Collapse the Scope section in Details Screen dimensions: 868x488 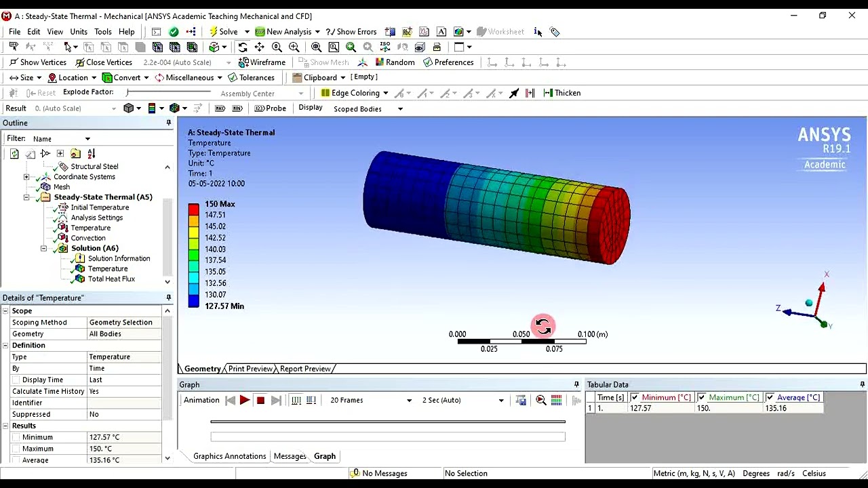(x=5, y=310)
